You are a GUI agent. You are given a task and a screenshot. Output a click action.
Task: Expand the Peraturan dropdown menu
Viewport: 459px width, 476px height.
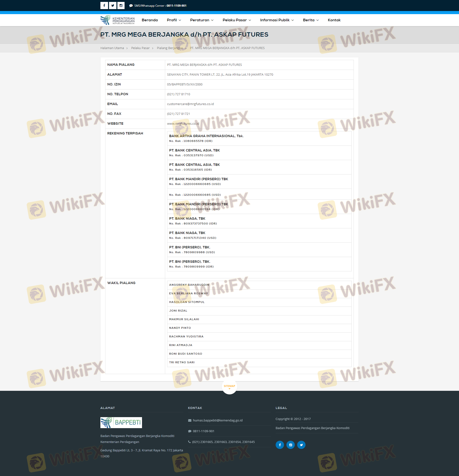point(202,20)
